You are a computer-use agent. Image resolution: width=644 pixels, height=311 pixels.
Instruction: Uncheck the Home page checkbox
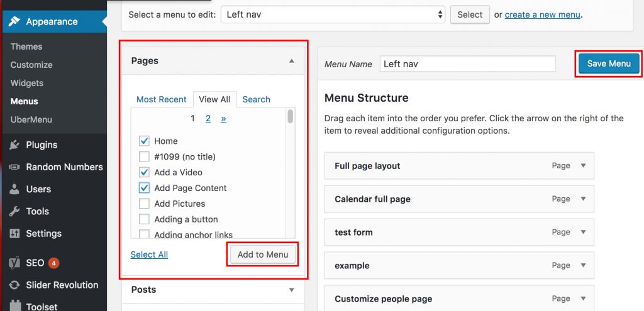144,141
